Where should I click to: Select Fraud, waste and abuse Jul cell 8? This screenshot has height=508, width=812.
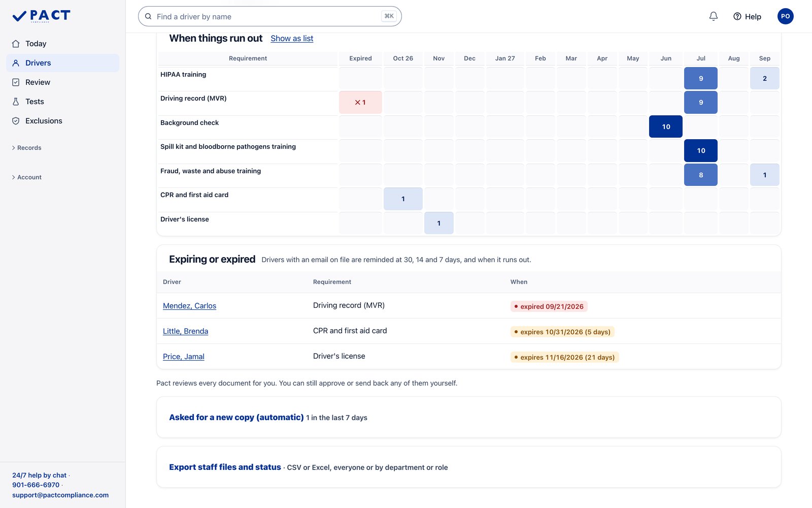(701, 175)
